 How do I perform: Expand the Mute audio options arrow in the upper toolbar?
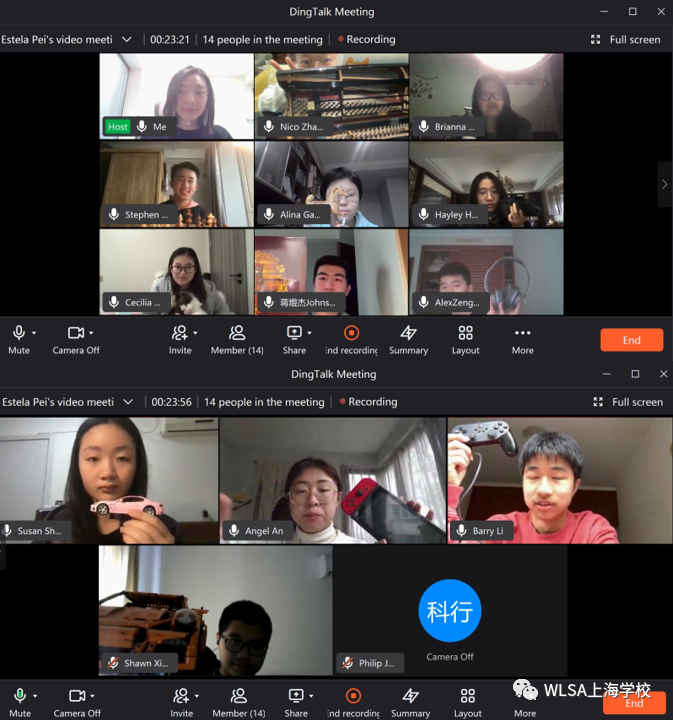[x=34, y=333]
